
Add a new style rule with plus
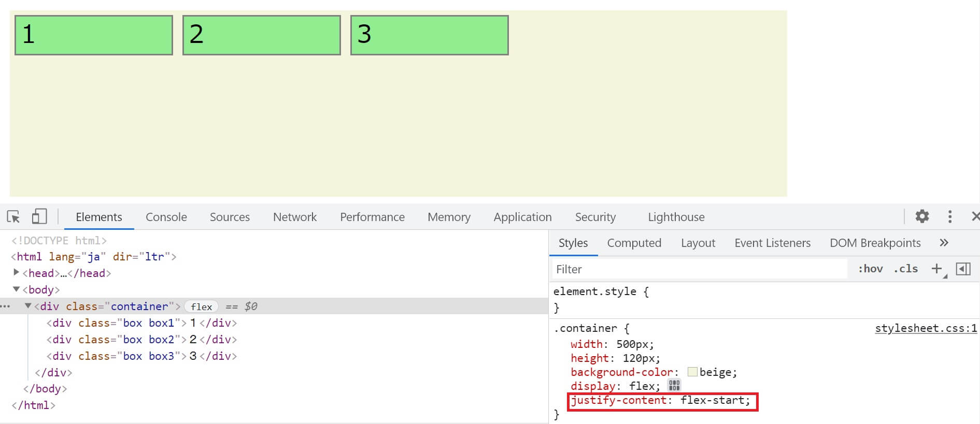[x=936, y=269]
